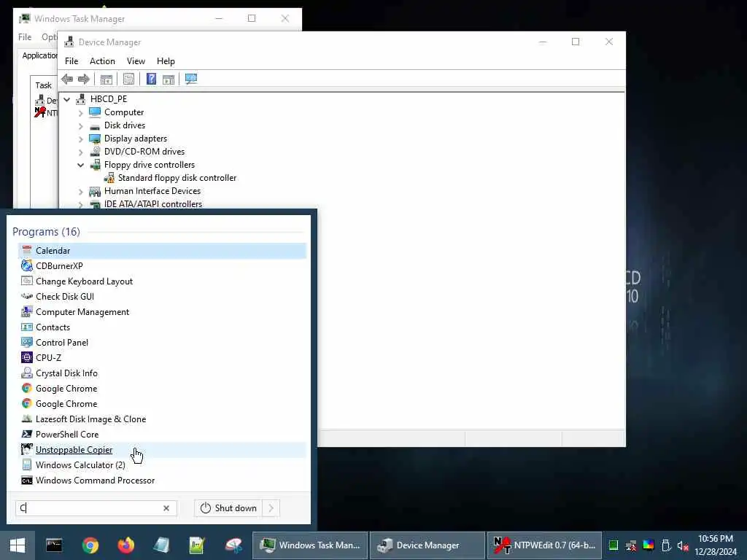
Task: Click the muted volume tray icon
Action: click(683, 545)
